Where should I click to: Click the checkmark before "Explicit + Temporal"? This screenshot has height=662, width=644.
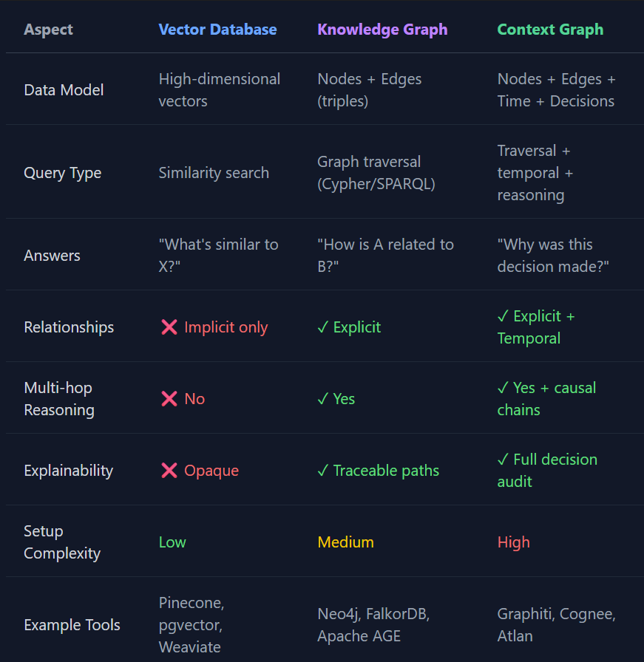coord(503,316)
